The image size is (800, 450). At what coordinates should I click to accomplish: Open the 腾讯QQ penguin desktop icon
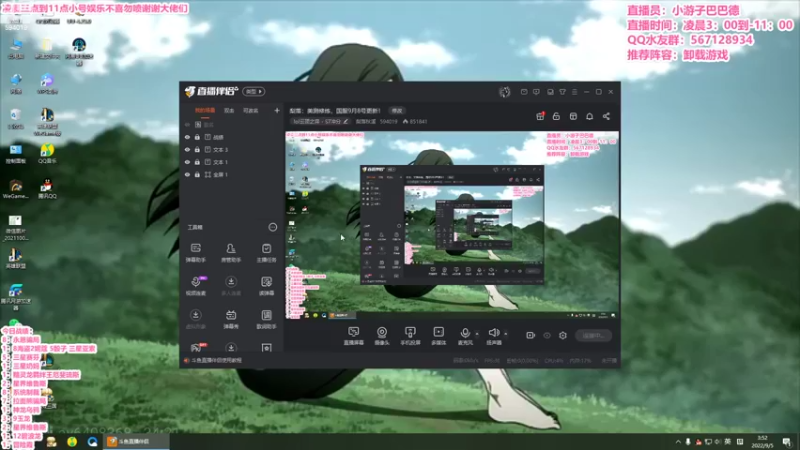[x=47, y=188]
